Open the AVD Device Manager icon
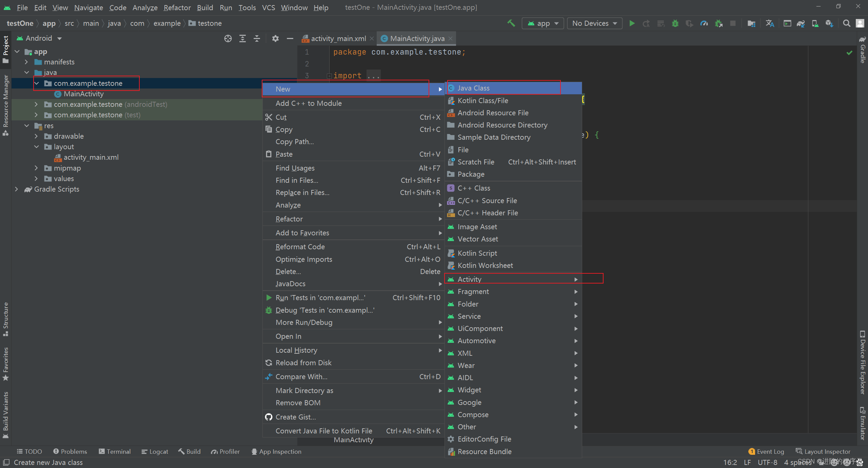Screen dimensions: 868x468 tap(815, 23)
